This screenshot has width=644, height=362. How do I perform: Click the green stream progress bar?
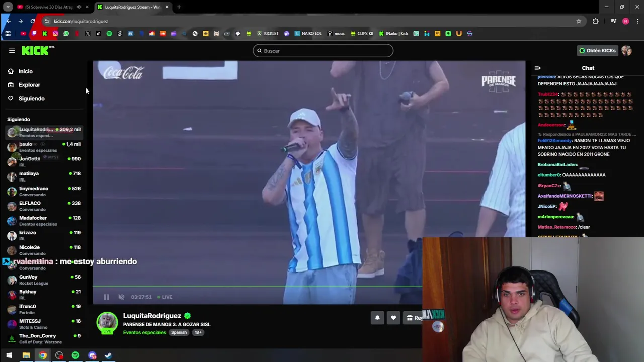pos(257,287)
